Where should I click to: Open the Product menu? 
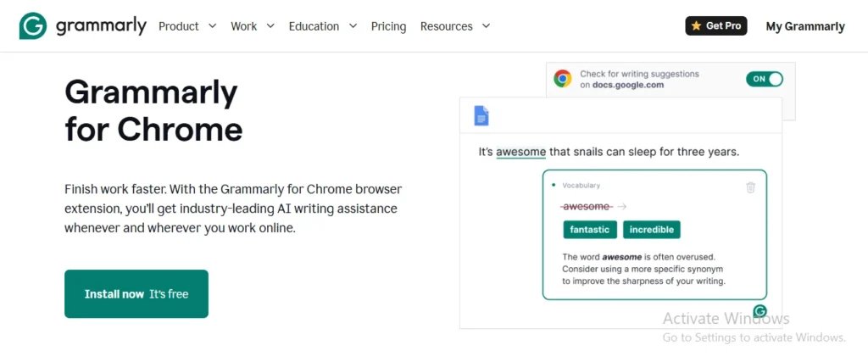coord(178,26)
